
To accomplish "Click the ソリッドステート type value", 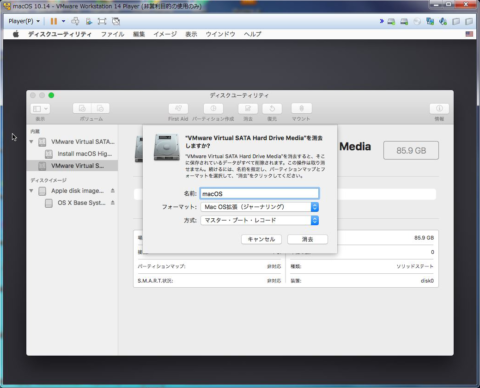I will (415, 266).
